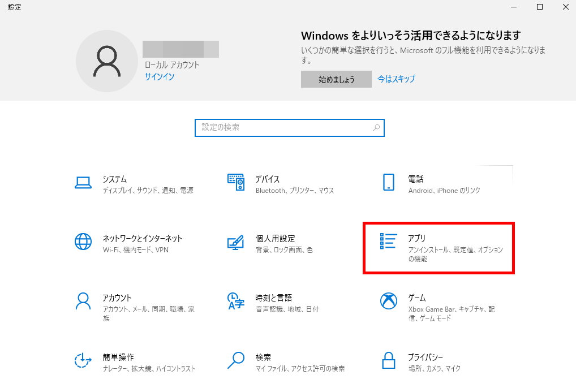576x392 pixels.
Task: Open the システム laptop icon
Action: click(x=83, y=183)
